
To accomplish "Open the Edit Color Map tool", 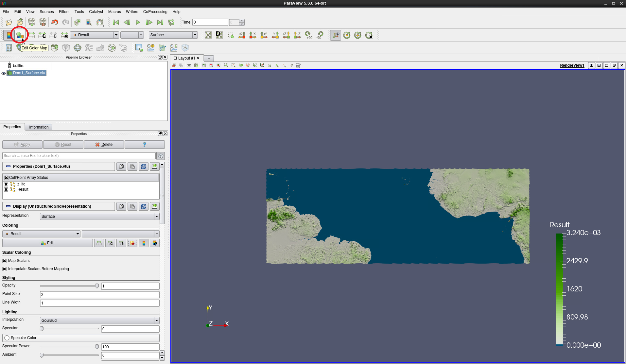I will pos(20,35).
